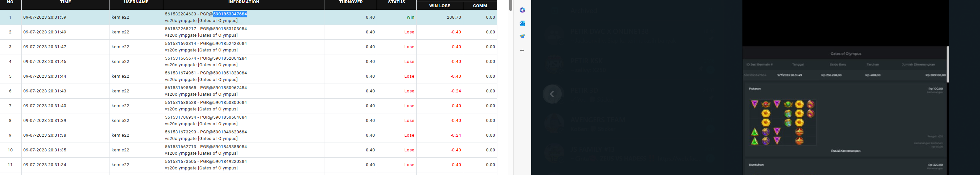This screenshot has height=175, width=980.
Task: Click row number 10 cell
Action: pyautogui.click(x=10, y=150)
